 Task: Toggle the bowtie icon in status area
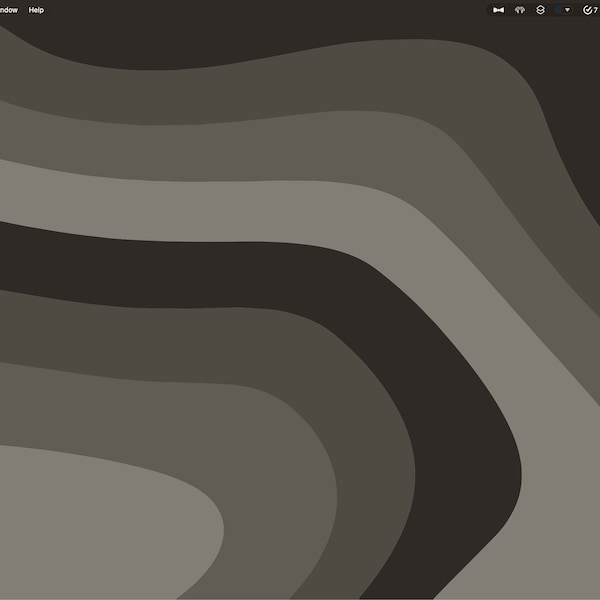coord(498,10)
